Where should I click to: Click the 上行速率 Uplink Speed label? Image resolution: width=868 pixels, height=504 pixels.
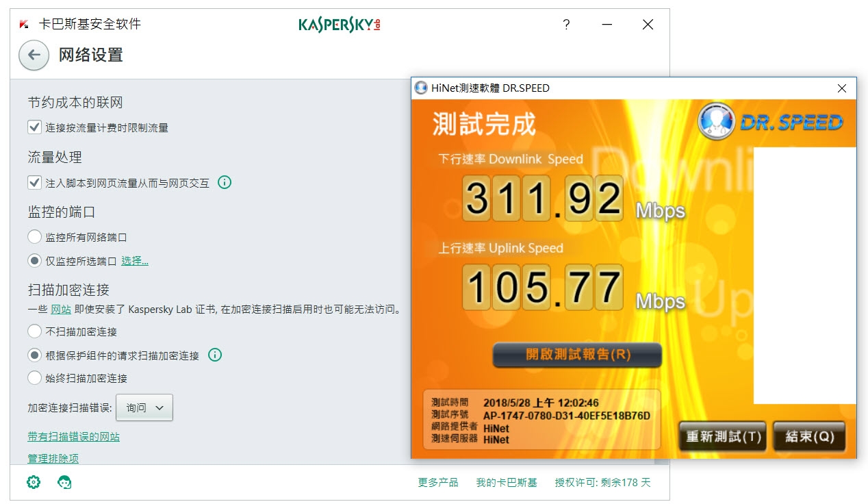pos(501,248)
